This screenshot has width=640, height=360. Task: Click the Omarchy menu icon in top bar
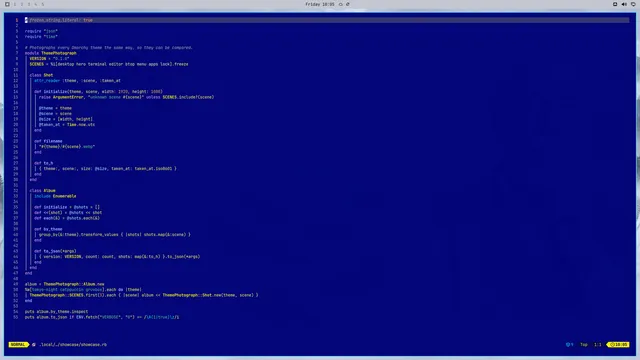pos(7,4)
